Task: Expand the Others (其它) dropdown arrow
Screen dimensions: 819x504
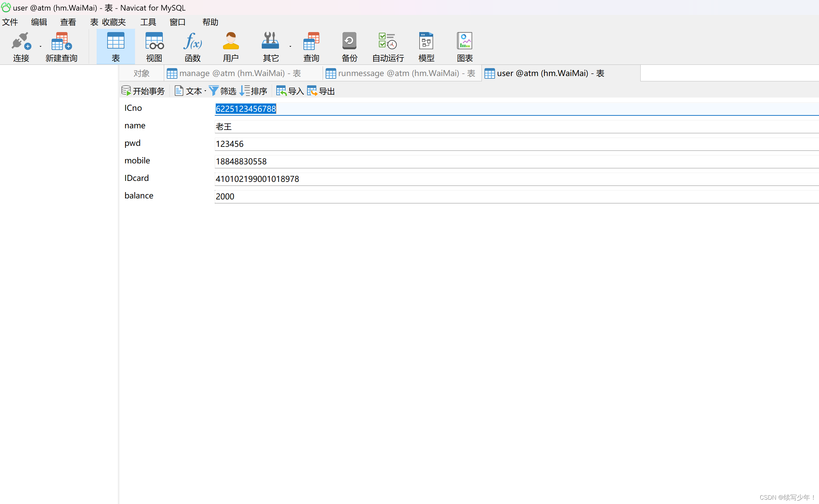Action: tap(290, 46)
